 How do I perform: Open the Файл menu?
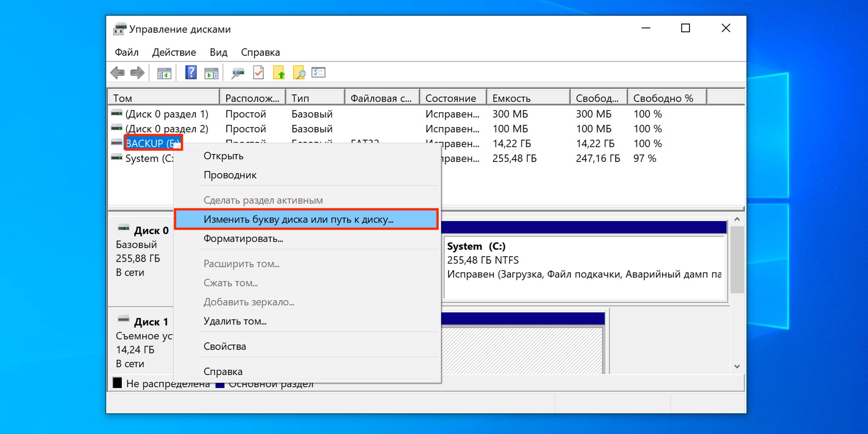[127, 52]
